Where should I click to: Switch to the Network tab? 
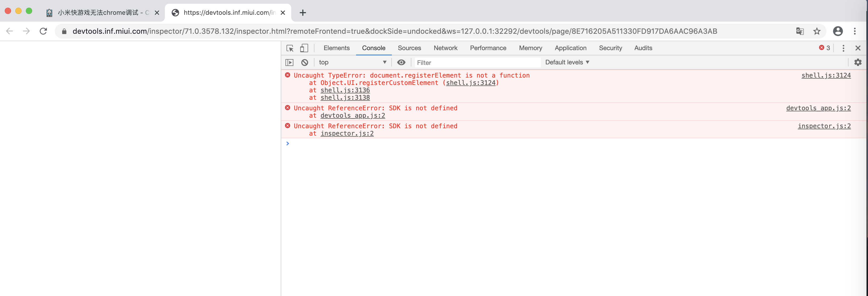pyautogui.click(x=445, y=48)
